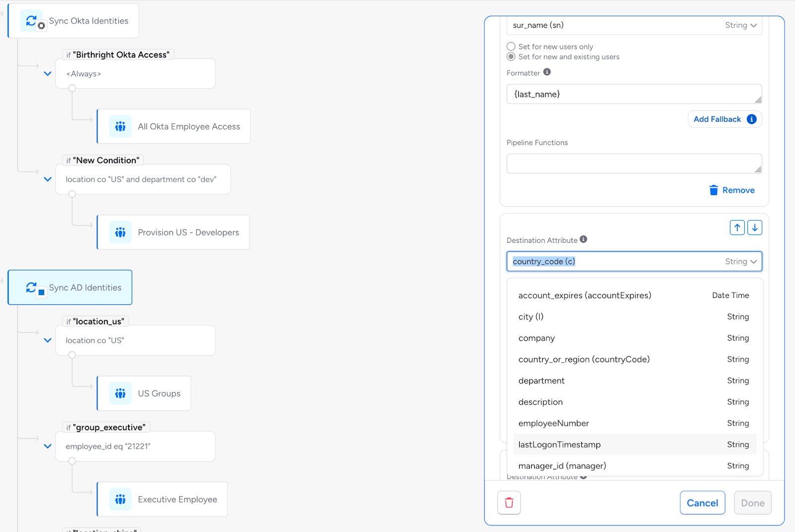Click the Add Fallback button
The height and width of the screenshot is (532, 795).
click(x=724, y=119)
